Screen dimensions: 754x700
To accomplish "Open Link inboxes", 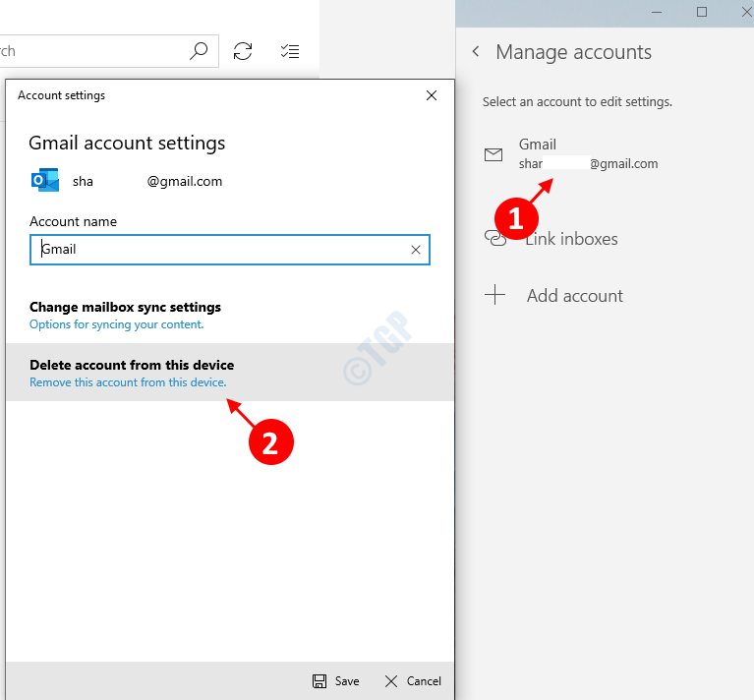I will tap(551, 239).
